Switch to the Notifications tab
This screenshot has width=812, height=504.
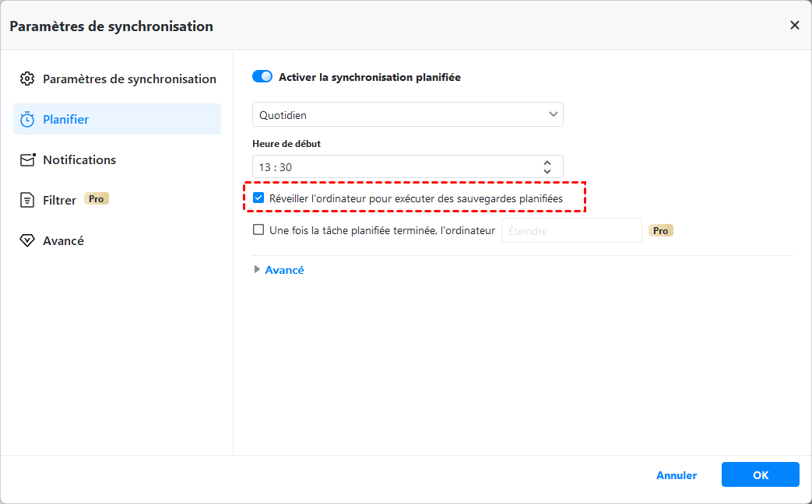[x=79, y=159]
